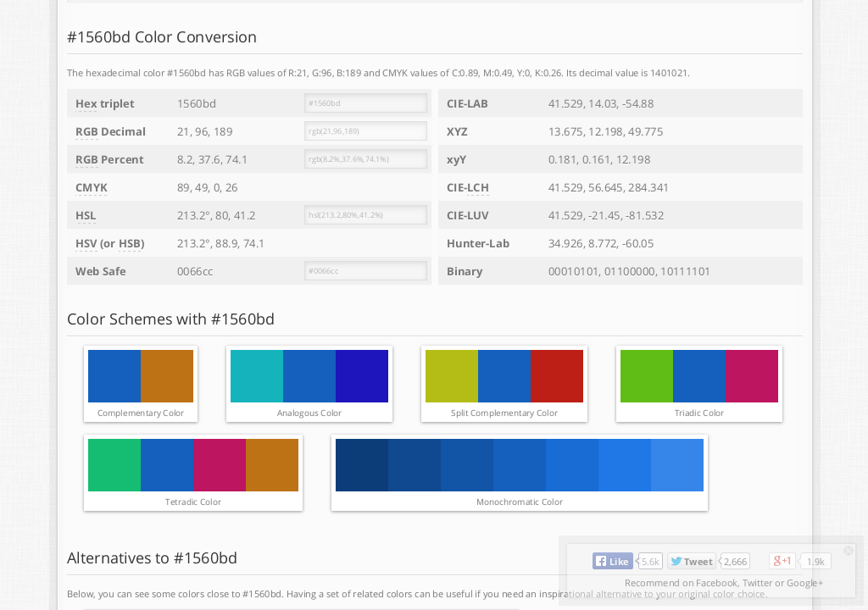Choose the red swatch in Split Complementary
Image resolution: width=868 pixels, height=610 pixels.
(x=557, y=376)
